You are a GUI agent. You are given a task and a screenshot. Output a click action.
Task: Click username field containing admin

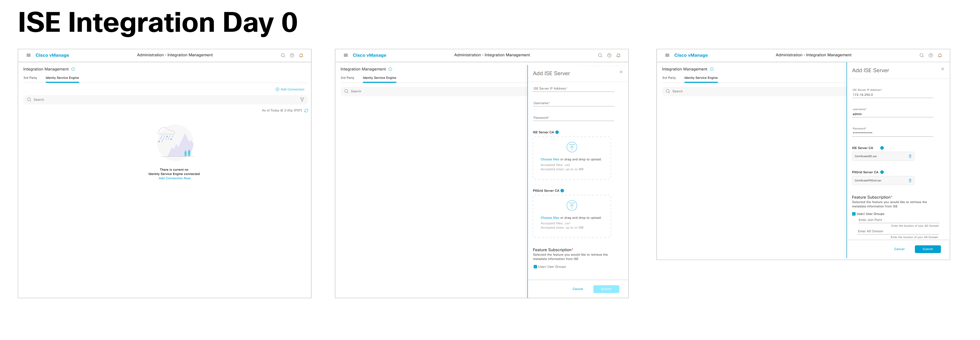(892, 112)
